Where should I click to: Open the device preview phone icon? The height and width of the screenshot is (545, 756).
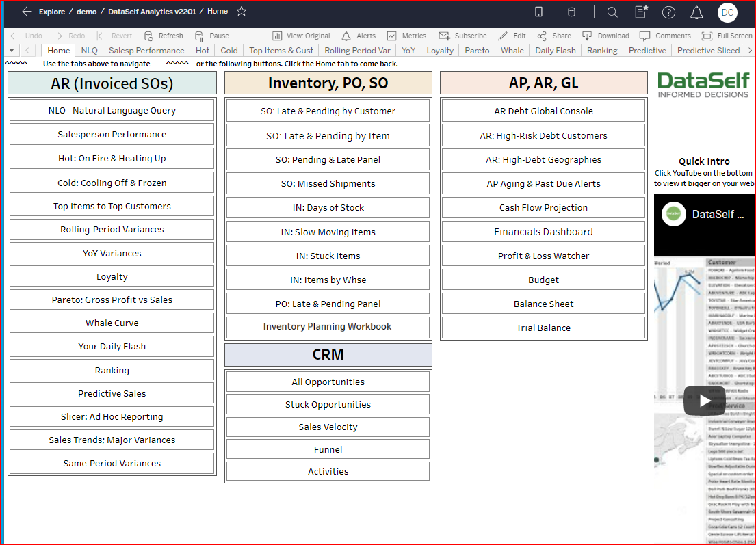pyautogui.click(x=539, y=12)
